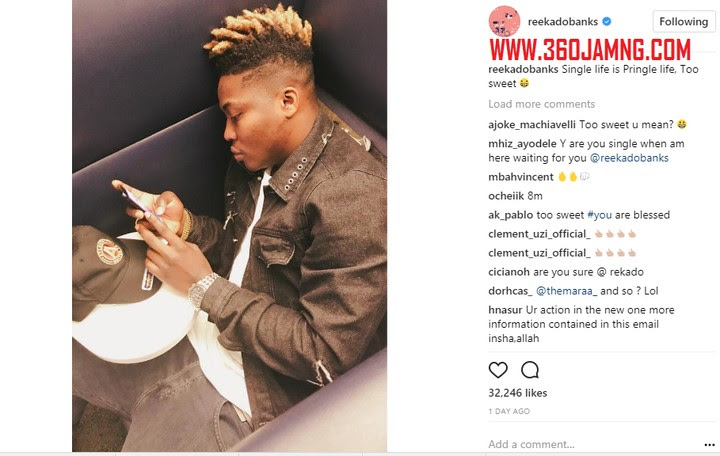Open the @themaraa_ mention link
The height and width of the screenshot is (456, 720).
tap(567, 291)
